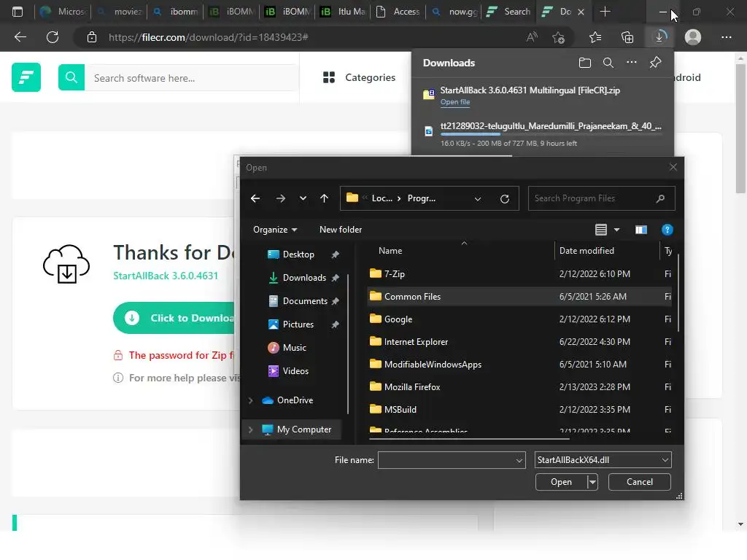Toggle the Edge downloads toolbar button

point(659,37)
